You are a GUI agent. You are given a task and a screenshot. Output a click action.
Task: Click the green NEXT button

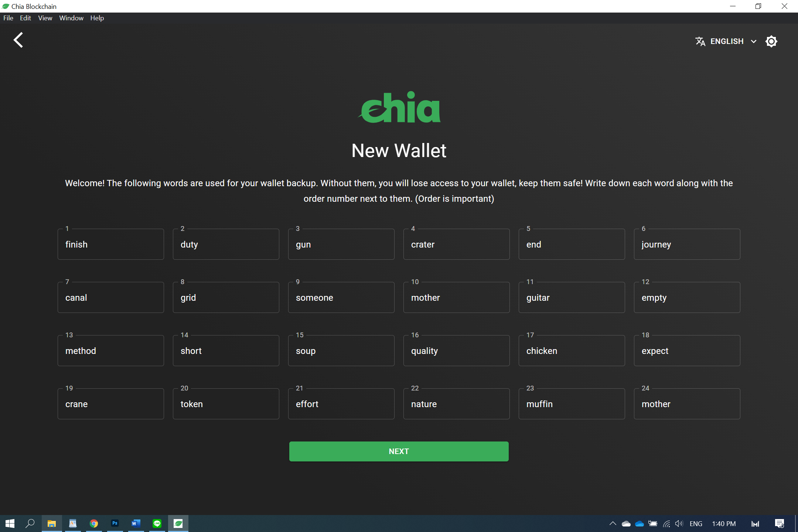pos(399,451)
